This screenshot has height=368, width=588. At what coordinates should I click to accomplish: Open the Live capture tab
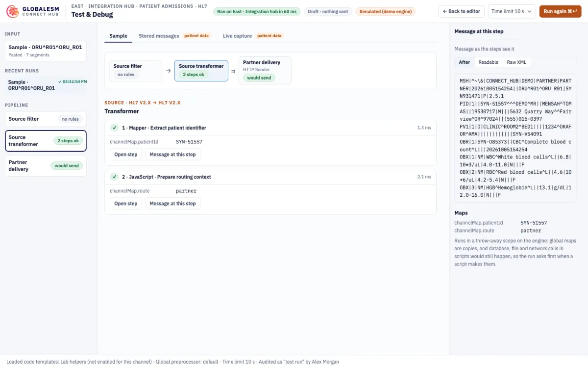tap(253, 36)
